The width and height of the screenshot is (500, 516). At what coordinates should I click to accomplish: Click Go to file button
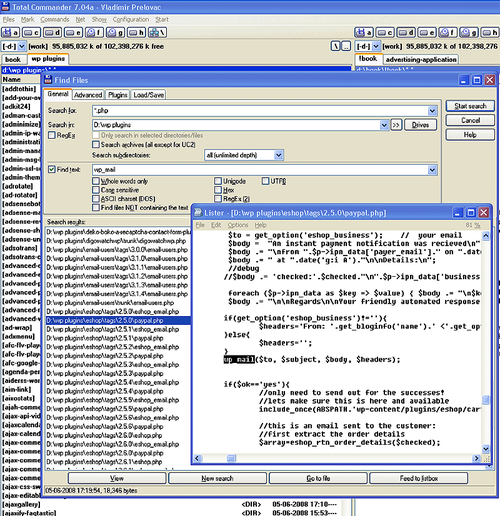tap(318, 478)
